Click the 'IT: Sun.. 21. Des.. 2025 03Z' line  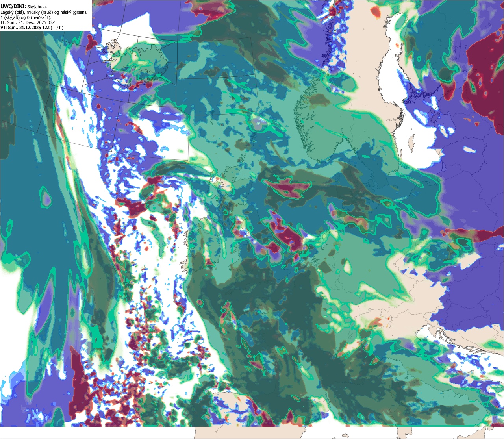28,22
